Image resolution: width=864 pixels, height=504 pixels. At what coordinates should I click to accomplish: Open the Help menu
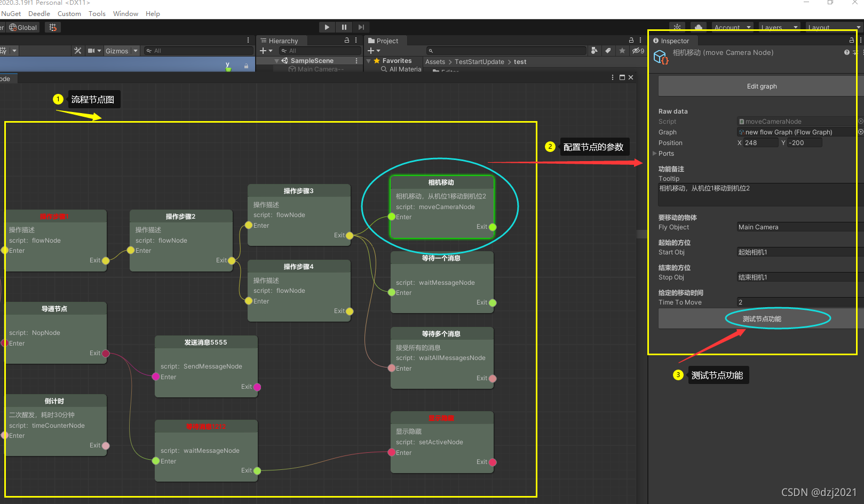point(153,13)
